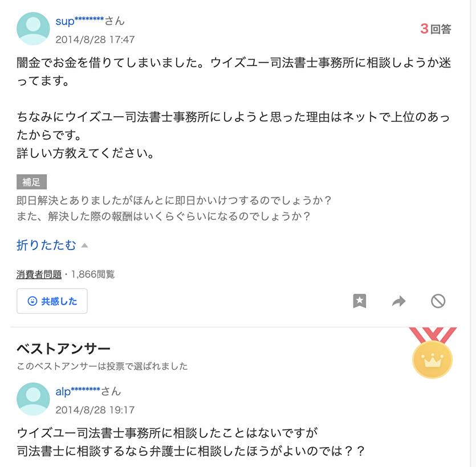Image resolution: width=476 pixels, height=467 pixels.
Task: Click the 補足 supplement label
Action: (x=31, y=182)
